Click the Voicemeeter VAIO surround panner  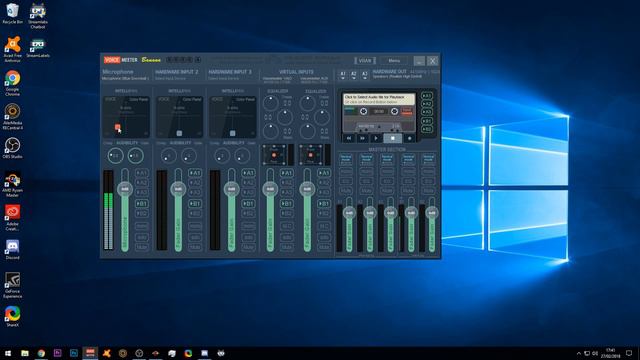click(x=274, y=155)
